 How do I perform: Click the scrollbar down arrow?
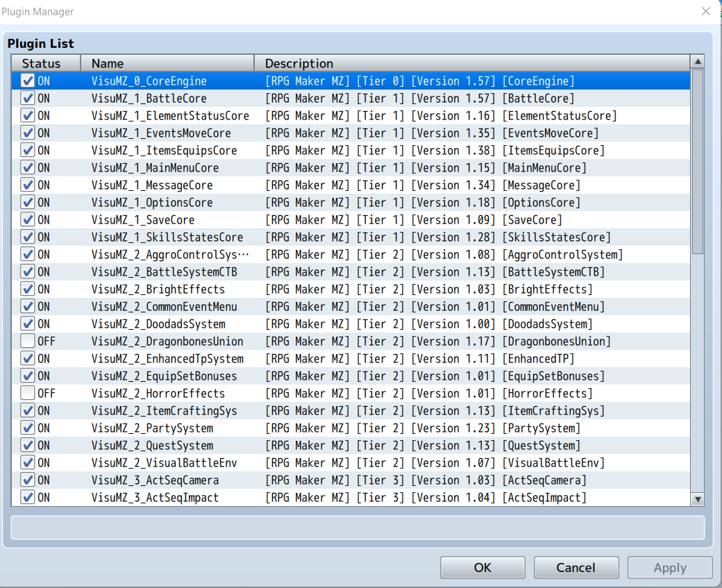tap(698, 499)
